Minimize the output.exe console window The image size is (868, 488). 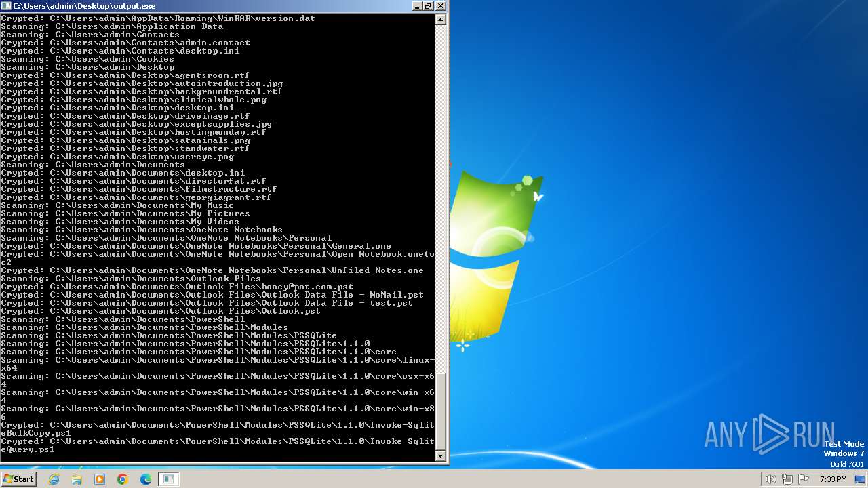point(416,5)
